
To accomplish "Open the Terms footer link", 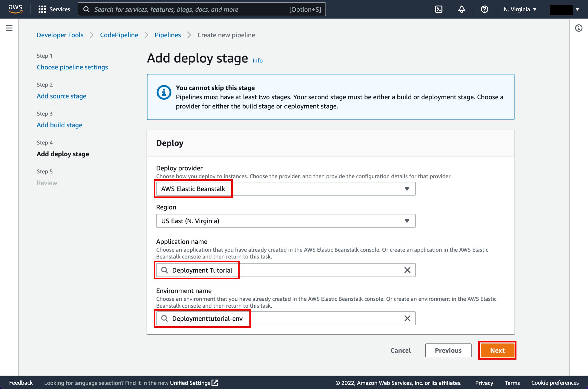I will 512,383.
